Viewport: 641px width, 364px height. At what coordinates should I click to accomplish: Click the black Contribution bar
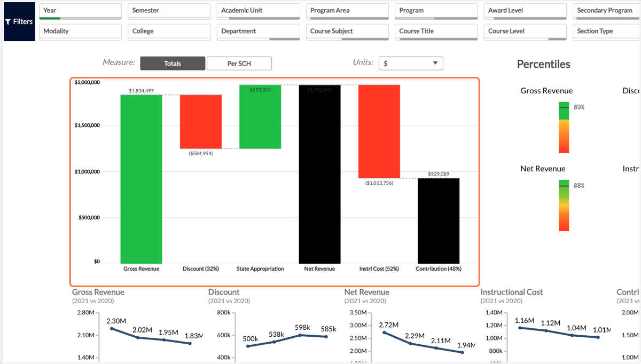pyautogui.click(x=439, y=220)
